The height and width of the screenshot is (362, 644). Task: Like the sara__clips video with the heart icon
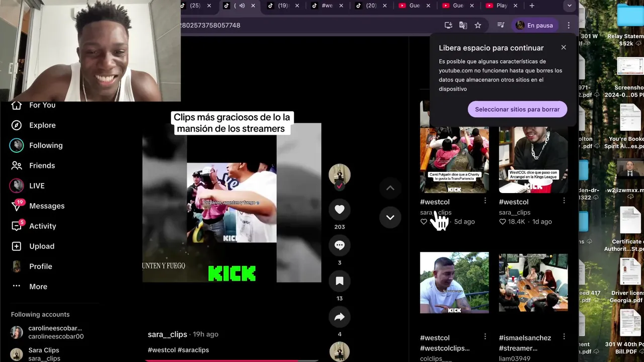pyautogui.click(x=340, y=209)
